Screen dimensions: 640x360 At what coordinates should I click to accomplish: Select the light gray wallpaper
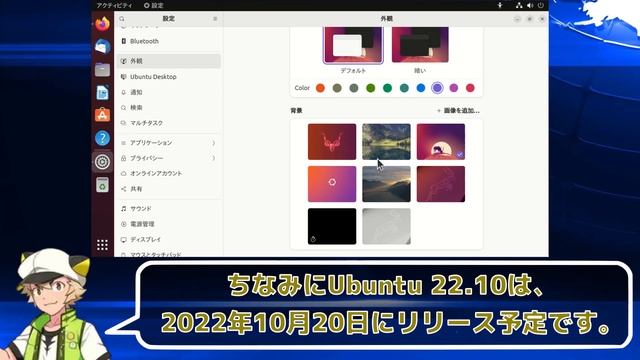coord(386,227)
